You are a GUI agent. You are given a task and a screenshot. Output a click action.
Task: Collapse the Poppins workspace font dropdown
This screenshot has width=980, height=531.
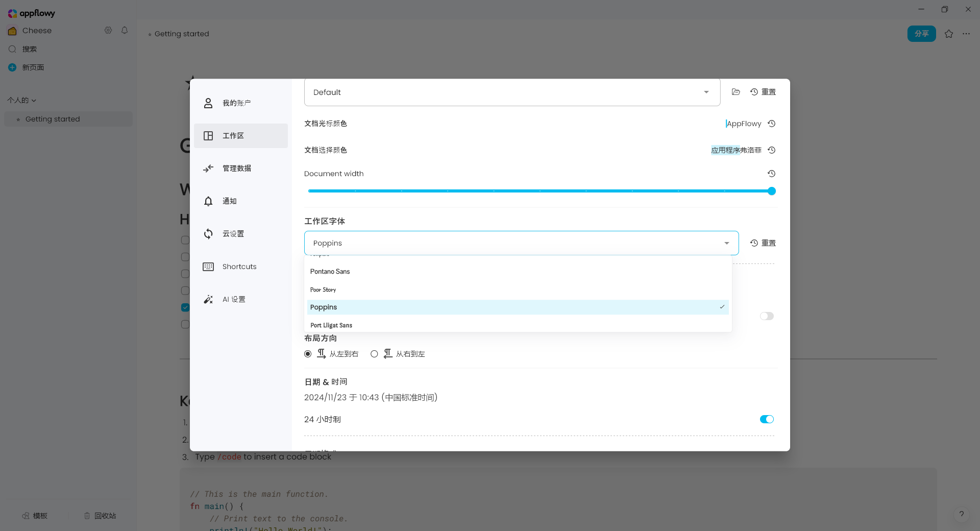[726, 243]
